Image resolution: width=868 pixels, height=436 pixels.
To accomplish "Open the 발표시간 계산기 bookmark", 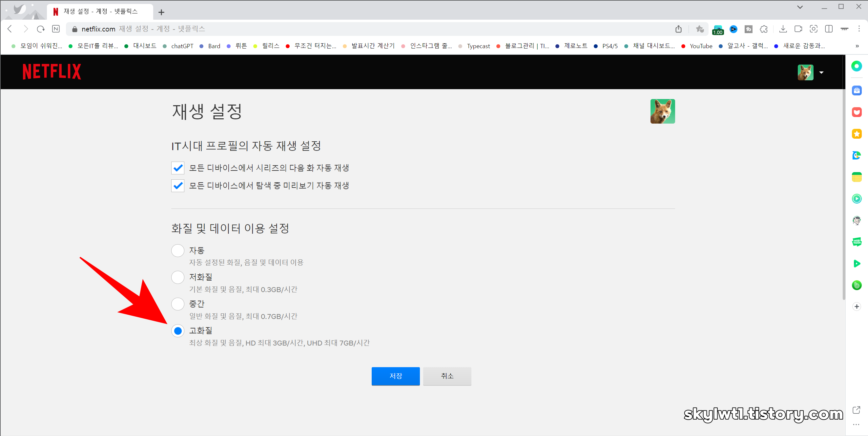I will (x=369, y=46).
